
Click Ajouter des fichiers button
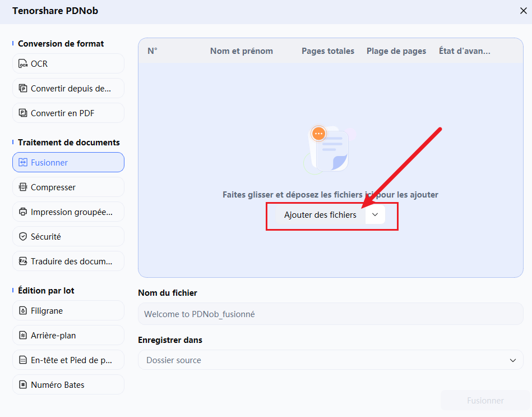(x=320, y=214)
